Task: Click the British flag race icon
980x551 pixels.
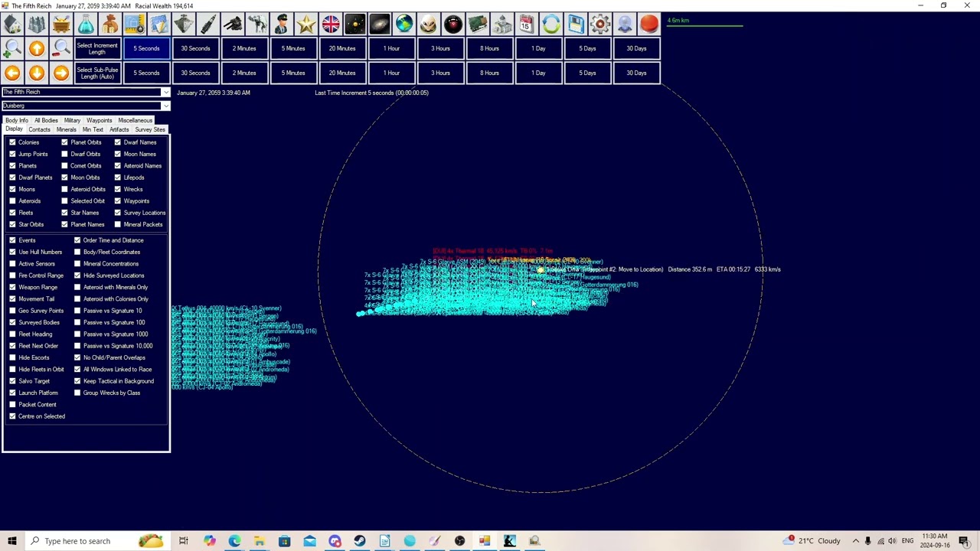Action: [331, 24]
